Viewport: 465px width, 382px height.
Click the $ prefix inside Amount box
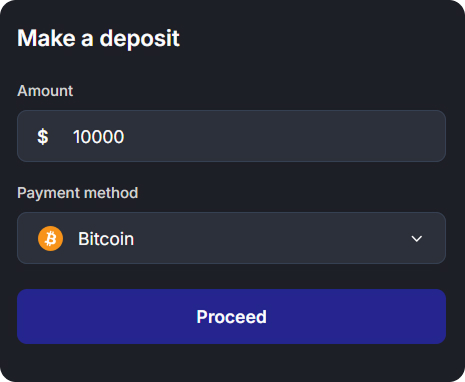coord(43,137)
